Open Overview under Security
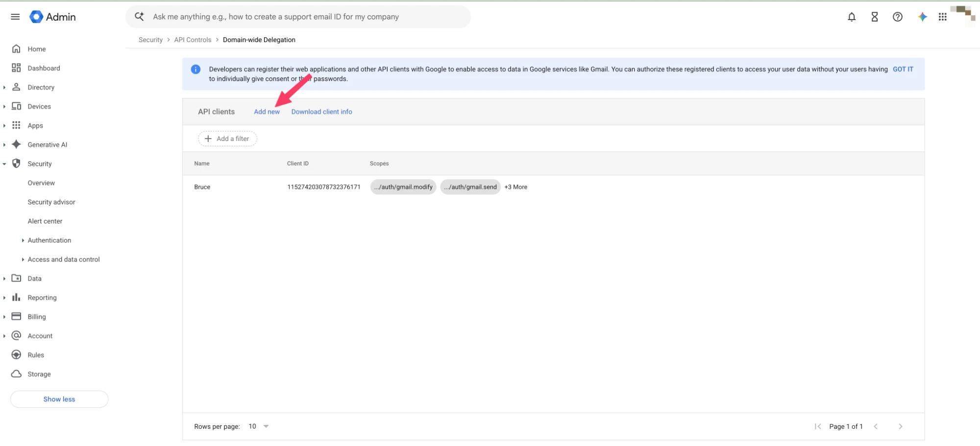980x446 pixels. 41,183
